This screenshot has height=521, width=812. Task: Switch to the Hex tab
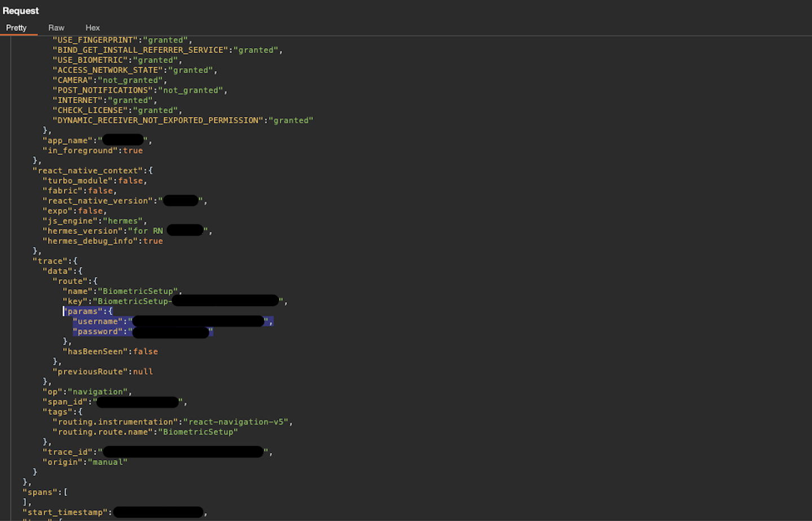pyautogui.click(x=92, y=27)
